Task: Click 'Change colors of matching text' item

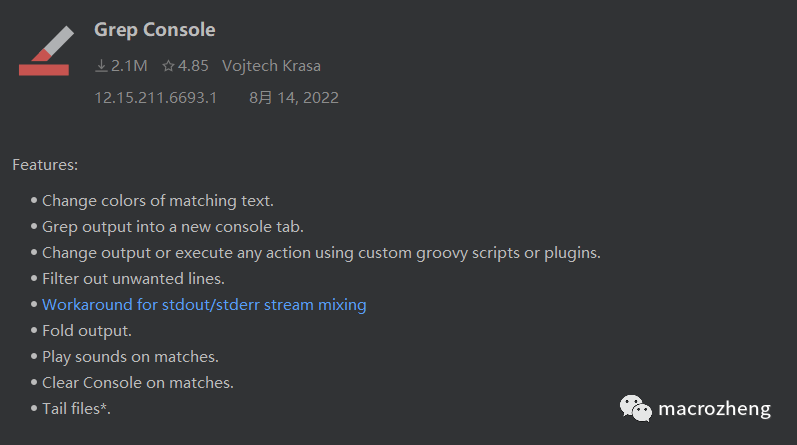Action: click(158, 201)
